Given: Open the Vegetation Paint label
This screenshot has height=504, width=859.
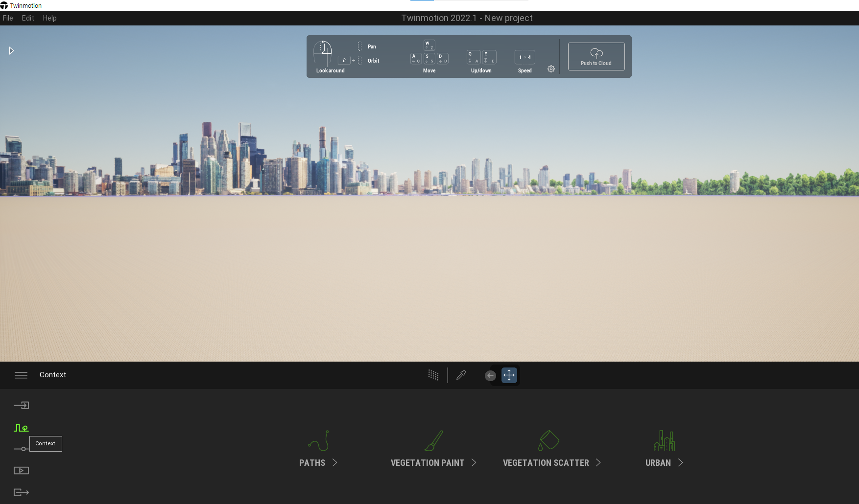Looking at the screenshot, I should coord(428,463).
